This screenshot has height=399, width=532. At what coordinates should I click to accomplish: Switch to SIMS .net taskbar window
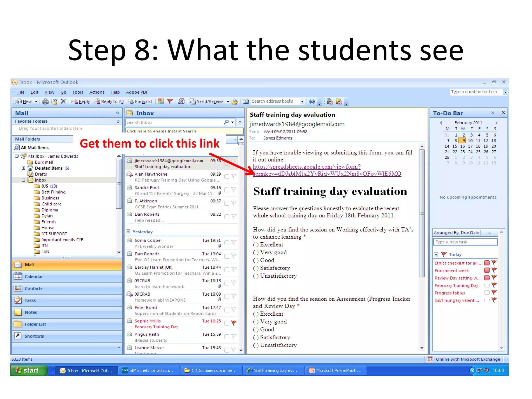tap(149, 370)
